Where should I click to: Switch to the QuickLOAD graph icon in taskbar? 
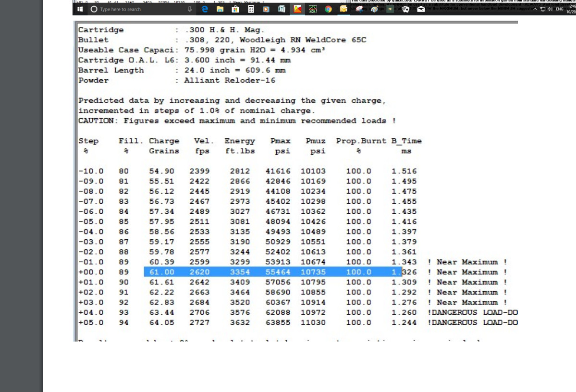tap(297, 9)
